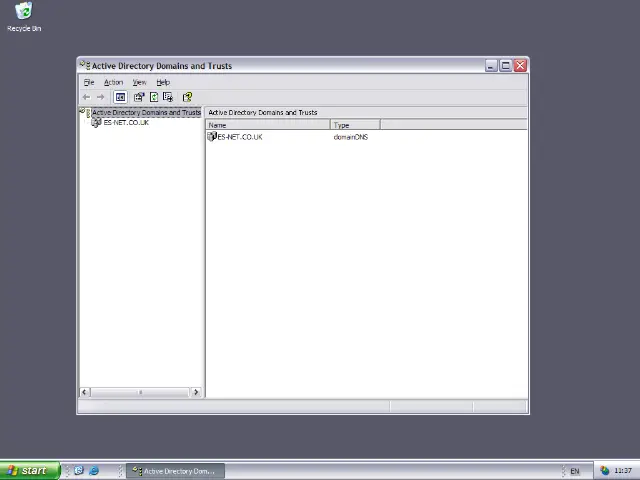Click the Back arrow in the toolbar
Image resolution: width=640 pixels, height=480 pixels.
86,97
